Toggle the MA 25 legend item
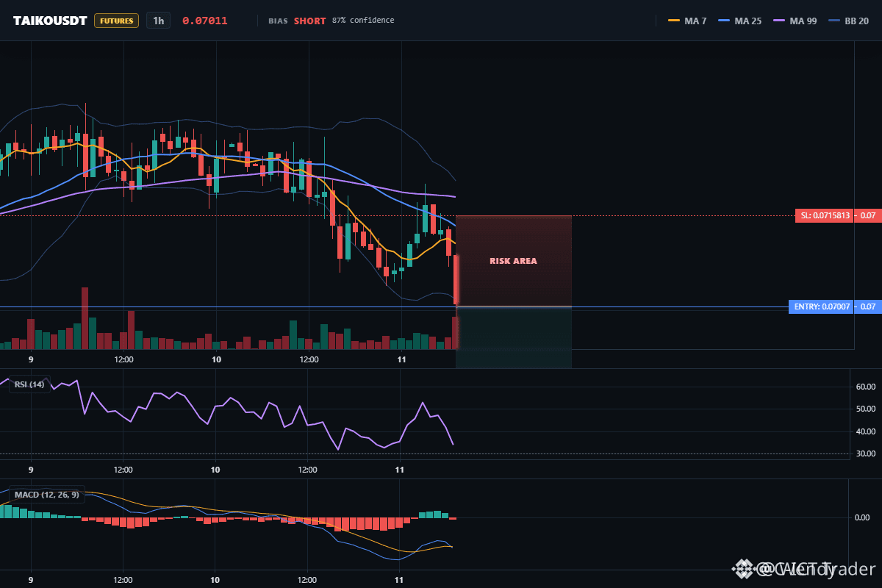 tap(738, 21)
